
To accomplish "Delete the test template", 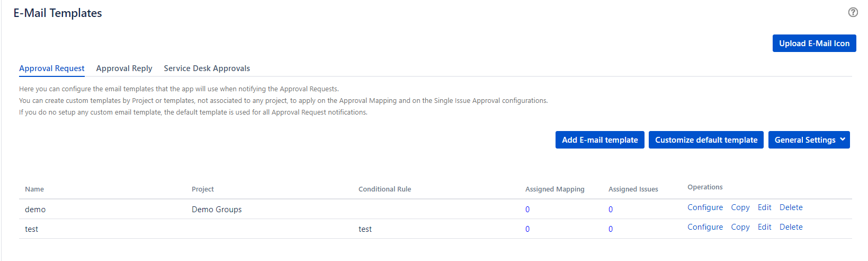I will 791,227.
